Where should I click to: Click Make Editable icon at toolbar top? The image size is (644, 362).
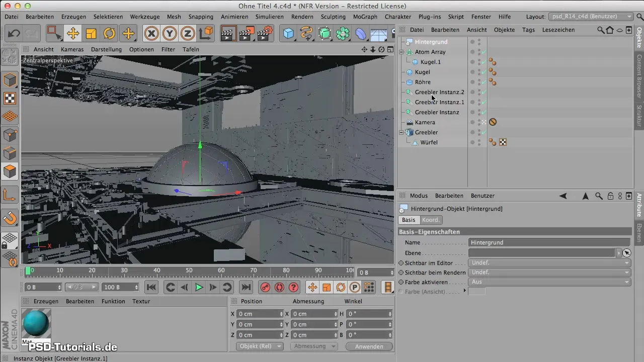(10, 56)
